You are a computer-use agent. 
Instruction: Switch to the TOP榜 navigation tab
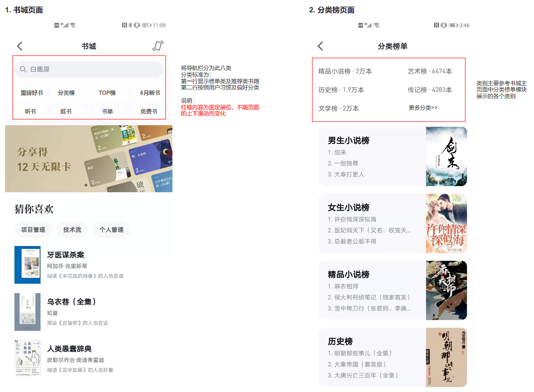coord(107,93)
